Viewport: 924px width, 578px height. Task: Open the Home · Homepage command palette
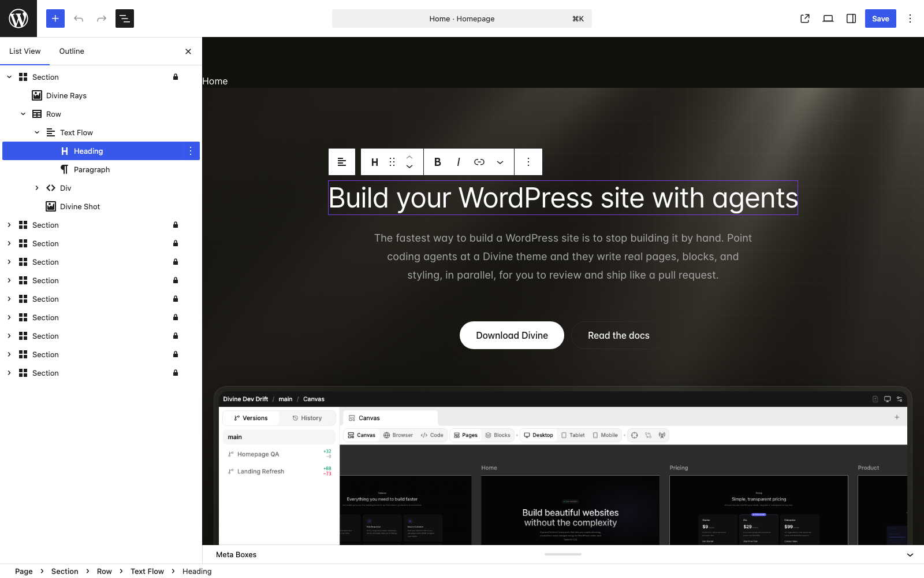pyautogui.click(x=462, y=18)
